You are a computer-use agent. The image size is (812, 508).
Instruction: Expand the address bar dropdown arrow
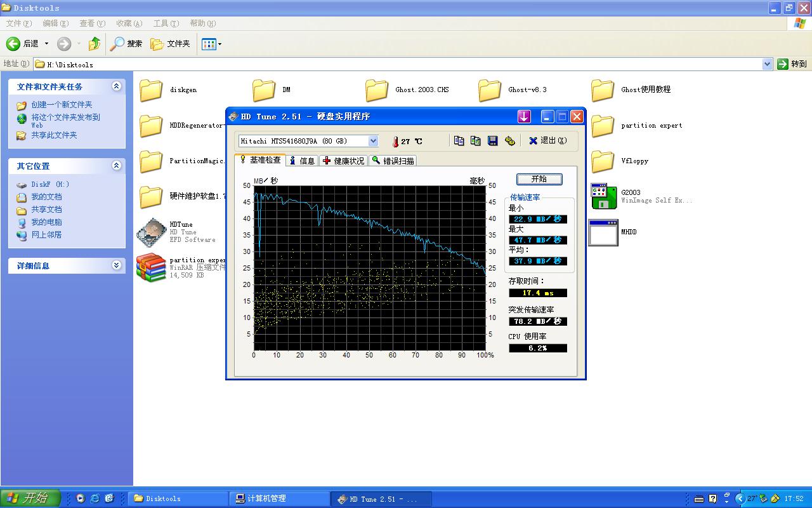[766, 64]
